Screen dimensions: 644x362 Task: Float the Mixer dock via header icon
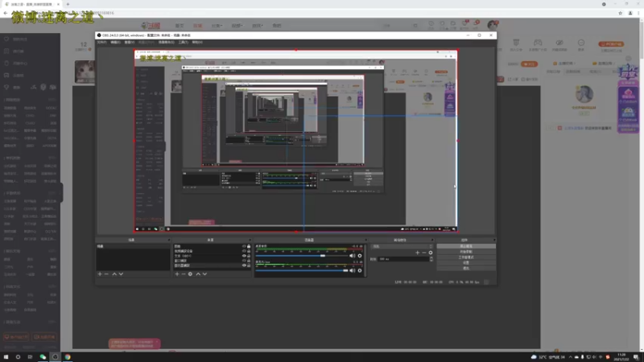pyautogui.click(x=365, y=240)
